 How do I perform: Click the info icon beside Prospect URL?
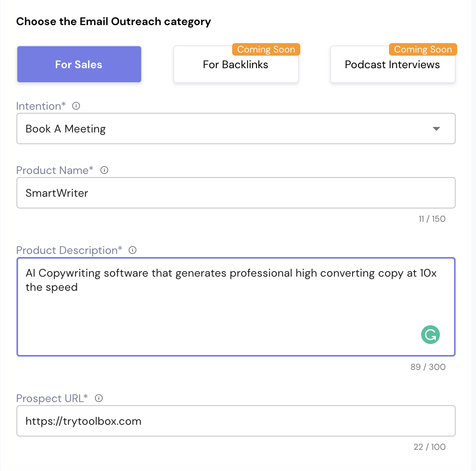[x=99, y=398]
